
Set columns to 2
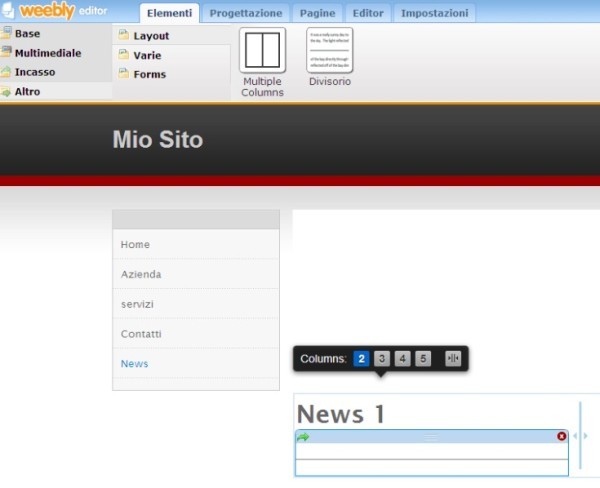(x=361, y=359)
